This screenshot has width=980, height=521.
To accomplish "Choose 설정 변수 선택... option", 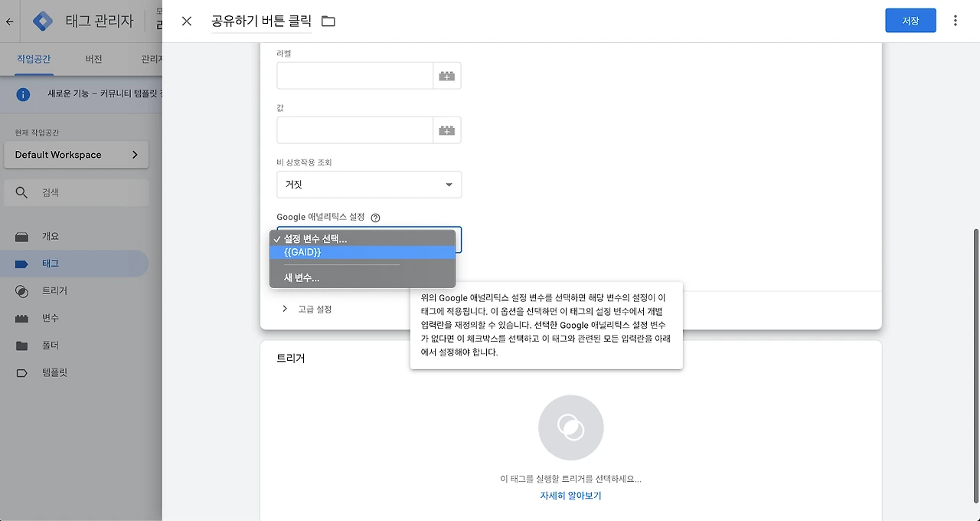I will tap(363, 238).
